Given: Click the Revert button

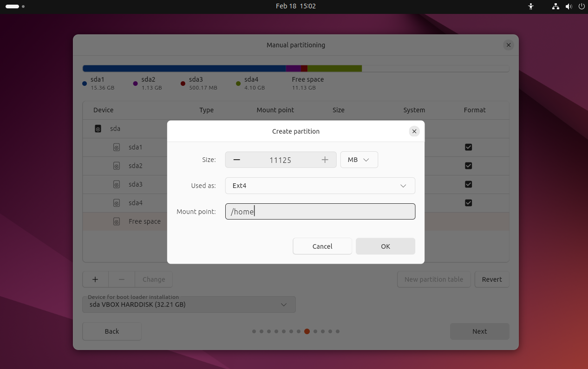Looking at the screenshot, I should click(x=492, y=279).
